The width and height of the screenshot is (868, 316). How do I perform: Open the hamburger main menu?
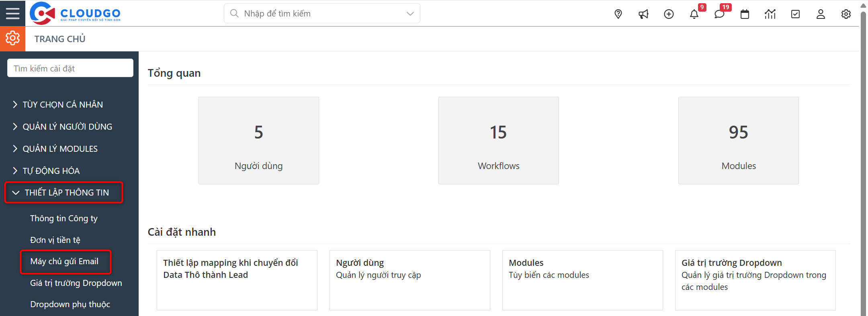(12, 13)
